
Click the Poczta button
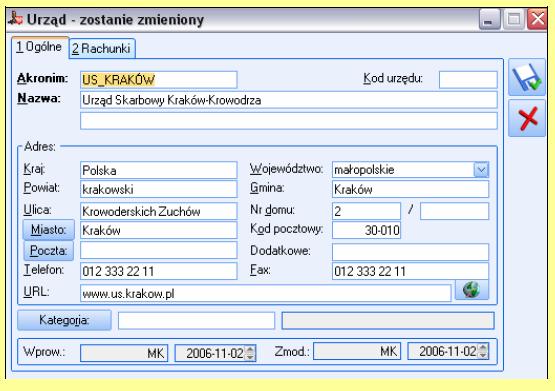tap(49, 251)
